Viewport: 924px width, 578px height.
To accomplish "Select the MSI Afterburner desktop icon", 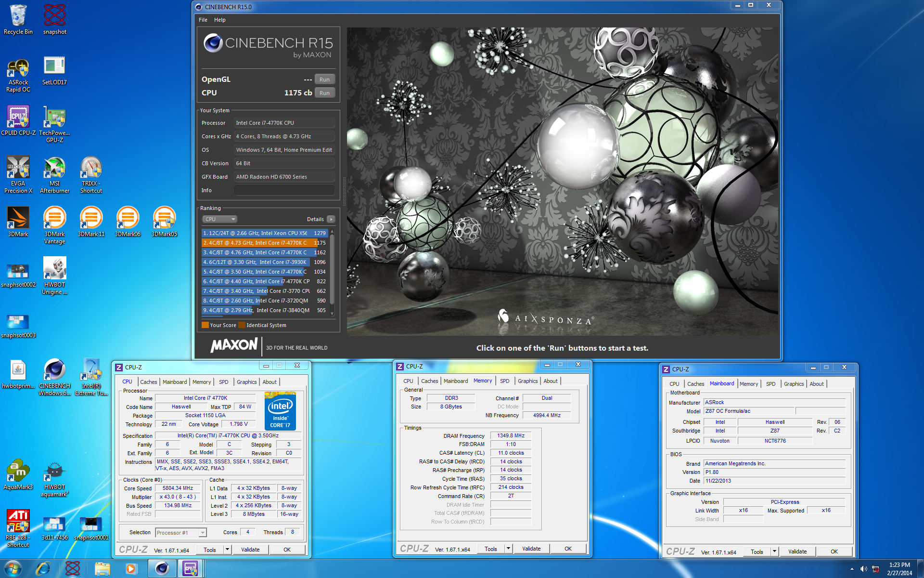I will [x=54, y=175].
